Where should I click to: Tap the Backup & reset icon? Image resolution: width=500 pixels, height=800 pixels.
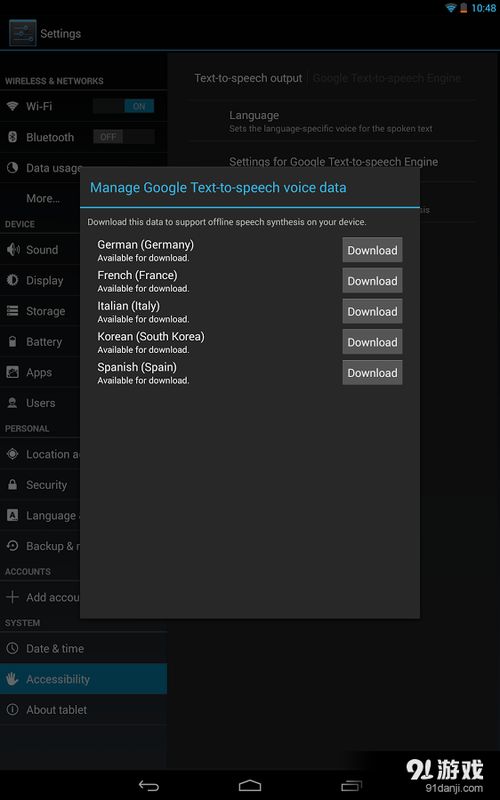(x=12, y=546)
